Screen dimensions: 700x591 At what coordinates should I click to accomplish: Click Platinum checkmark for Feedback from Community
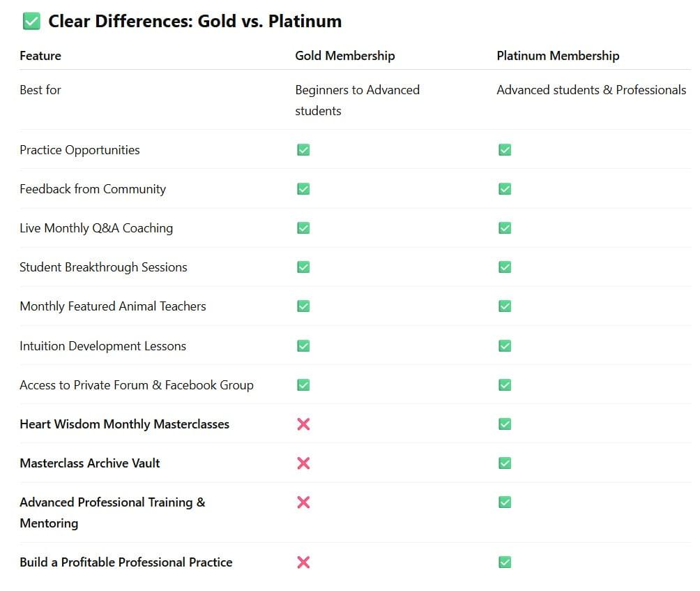point(505,189)
